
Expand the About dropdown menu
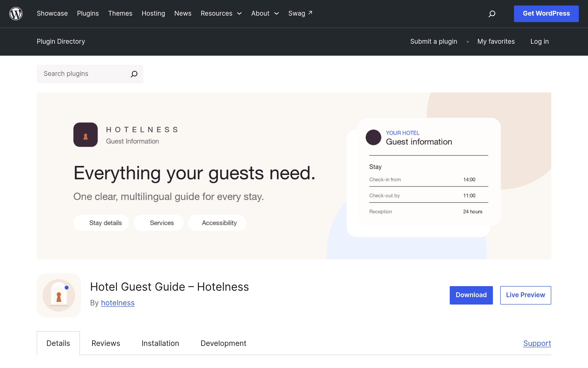coord(265,13)
